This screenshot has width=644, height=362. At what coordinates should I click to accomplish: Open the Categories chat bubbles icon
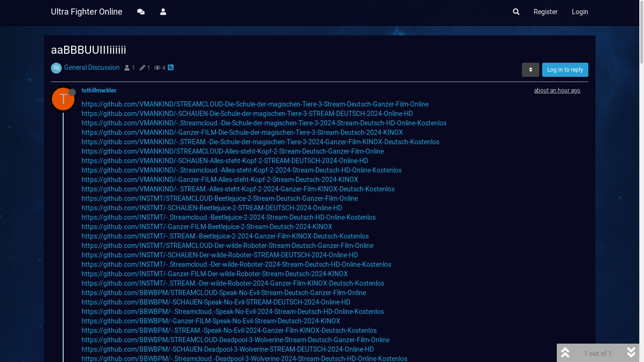click(140, 12)
